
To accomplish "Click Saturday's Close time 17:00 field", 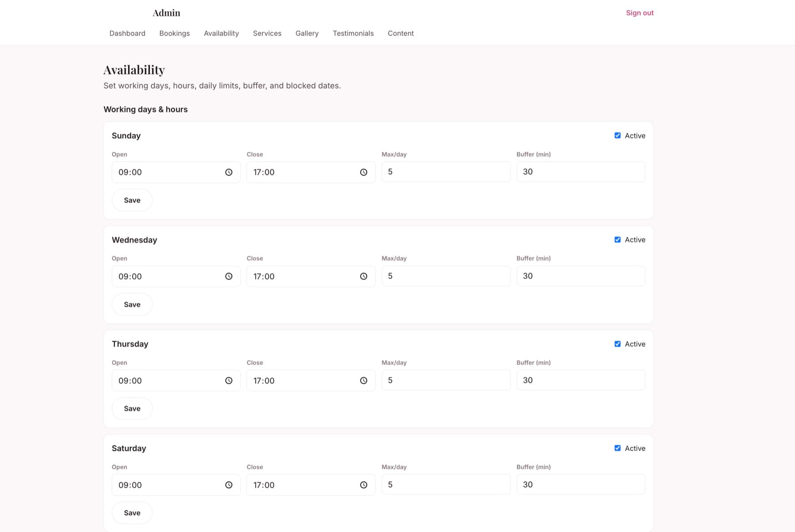I will point(311,485).
